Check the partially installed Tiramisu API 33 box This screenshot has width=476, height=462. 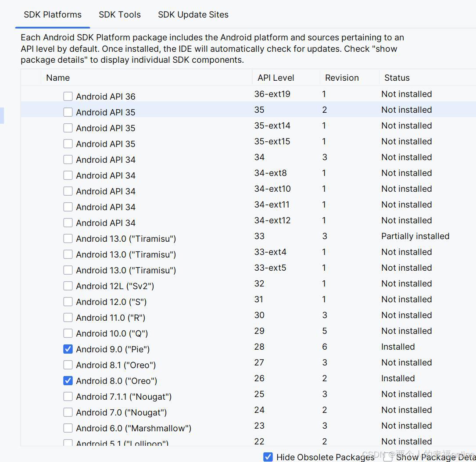(68, 238)
